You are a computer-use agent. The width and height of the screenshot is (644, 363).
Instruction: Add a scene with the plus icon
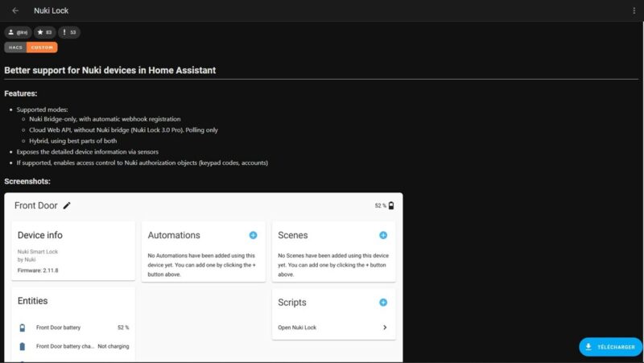click(383, 235)
